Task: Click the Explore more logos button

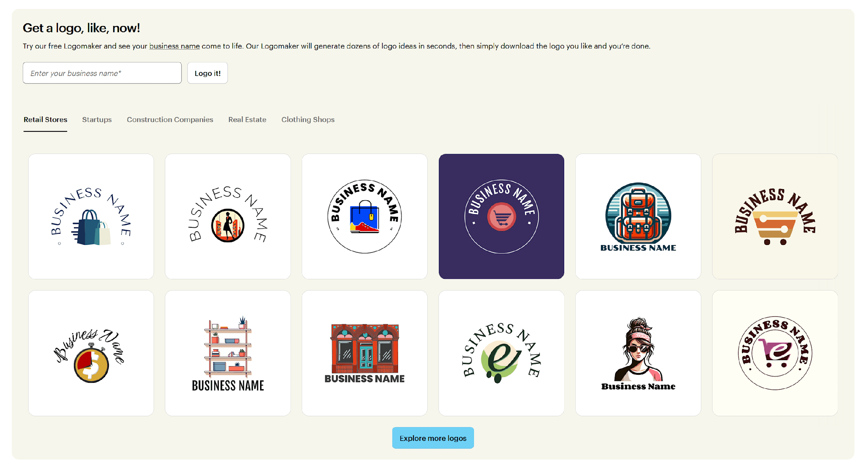Action: (433, 438)
